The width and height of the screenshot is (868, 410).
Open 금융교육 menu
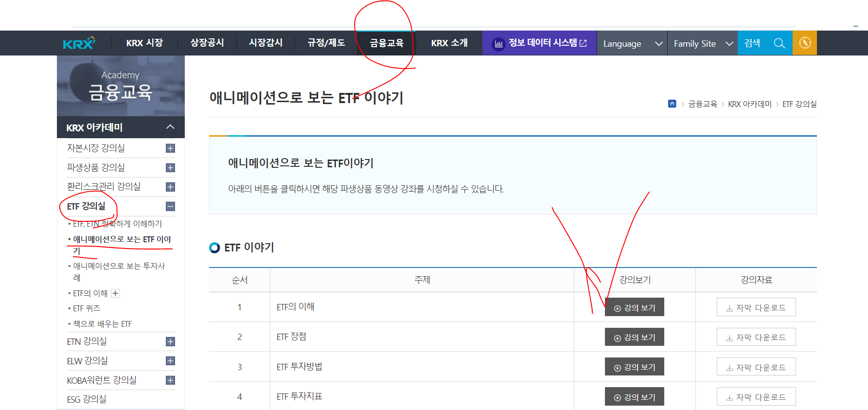tap(387, 43)
